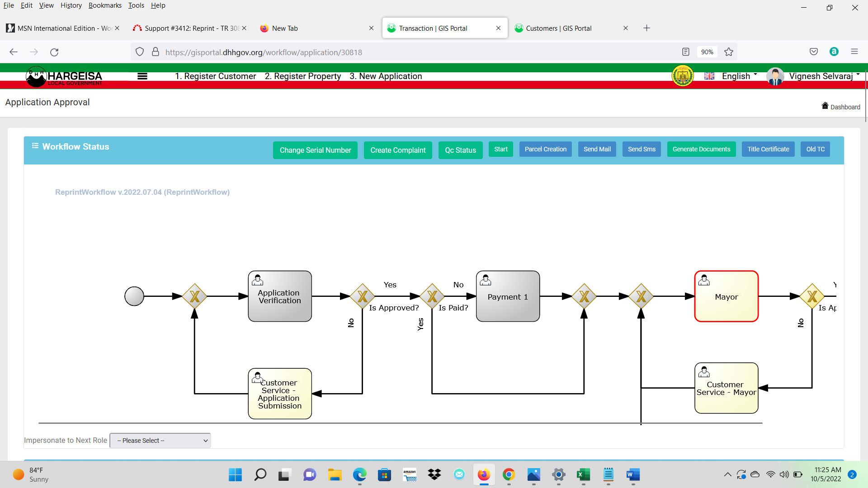This screenshot has width=868, height=488.
Task: Click the Hargeisa Local Government logo
Action: click(x=64, y=77)
